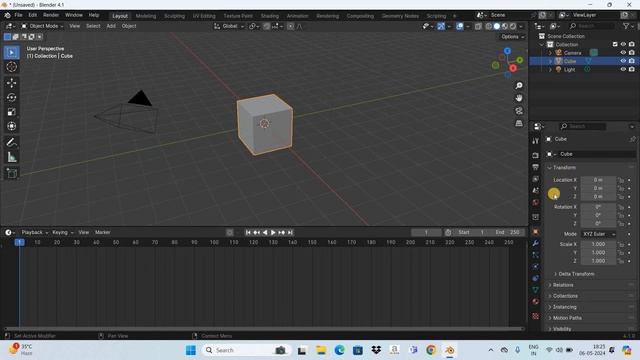Select the Scale tool in the left toolbar
This screenshot has height=360, width=640.
point(11,112)
